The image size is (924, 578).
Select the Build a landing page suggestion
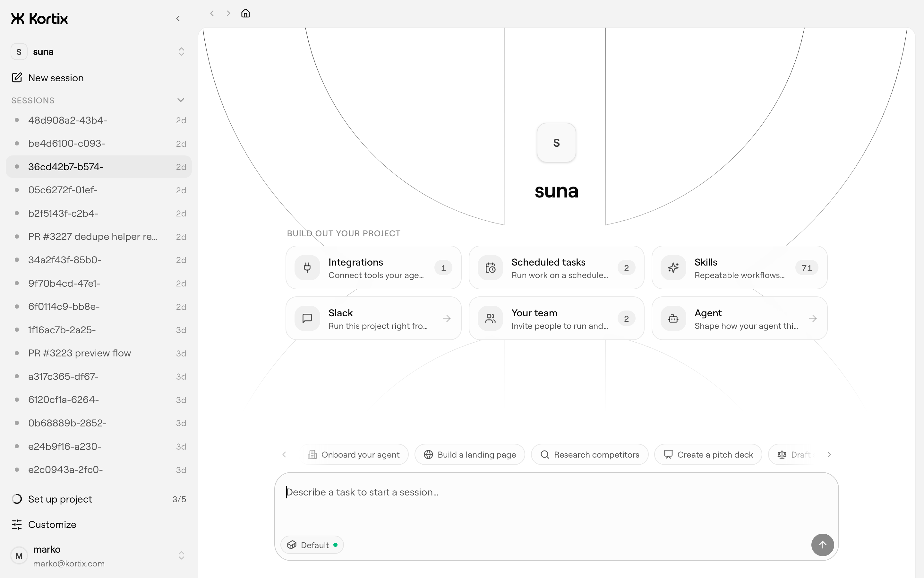pos(470,454)
